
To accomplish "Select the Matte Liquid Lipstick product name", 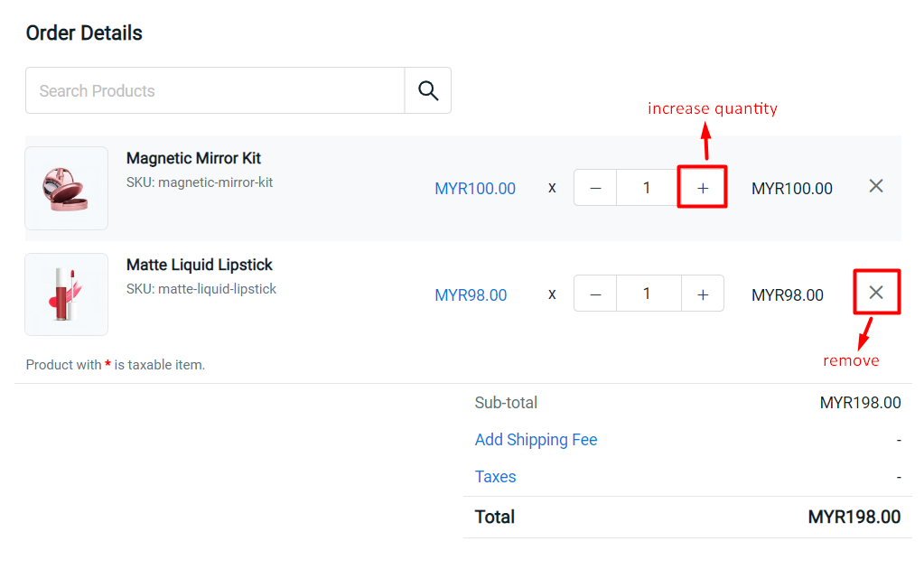I will (200, 264).
